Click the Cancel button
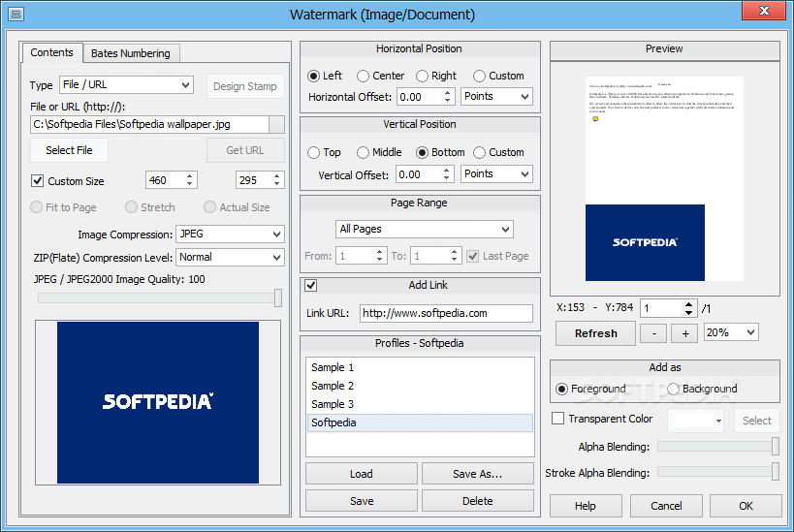This screenshot has height=532, width=794. click(666, 506)
